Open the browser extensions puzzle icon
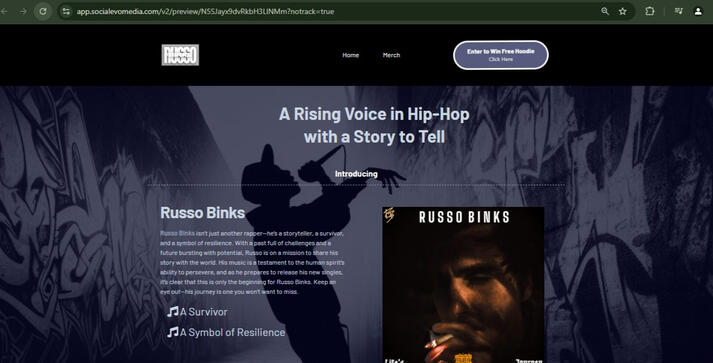Screen dimensions: 713x363 coord(650,11)
